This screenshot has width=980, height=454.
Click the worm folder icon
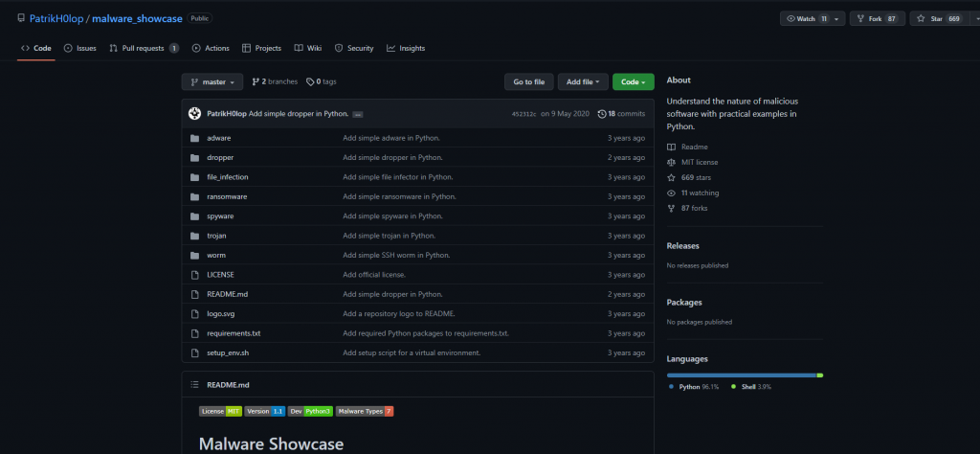194,255
